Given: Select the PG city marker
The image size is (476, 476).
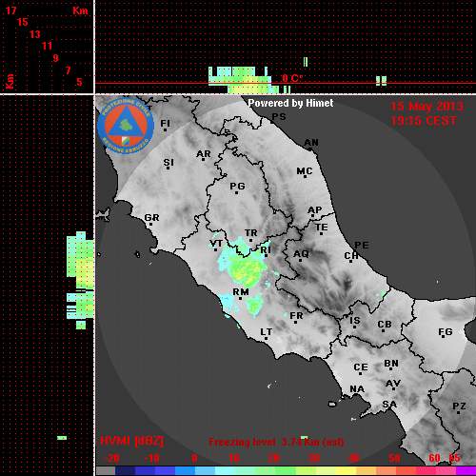Looking at the screenshot, I should pos(236,192).
